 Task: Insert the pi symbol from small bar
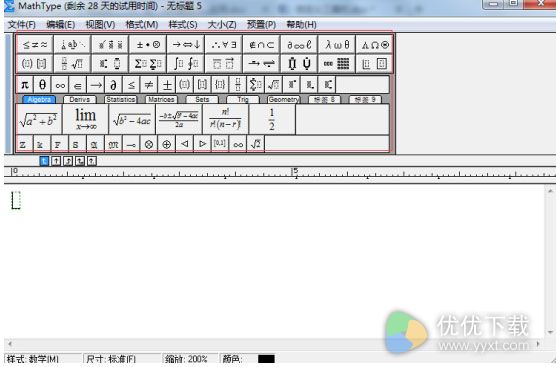(25, 85)
